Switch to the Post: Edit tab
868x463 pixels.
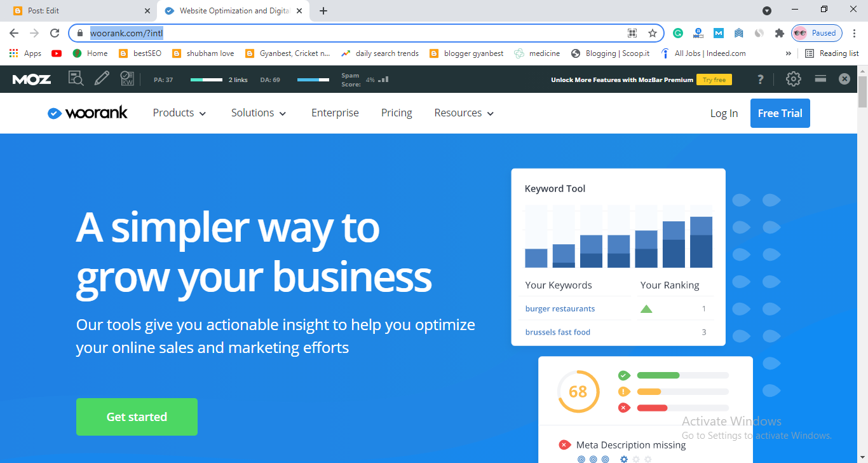point(79,11)
